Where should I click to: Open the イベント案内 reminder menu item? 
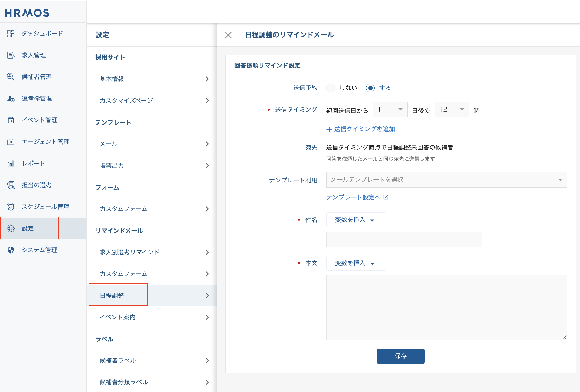152,317
